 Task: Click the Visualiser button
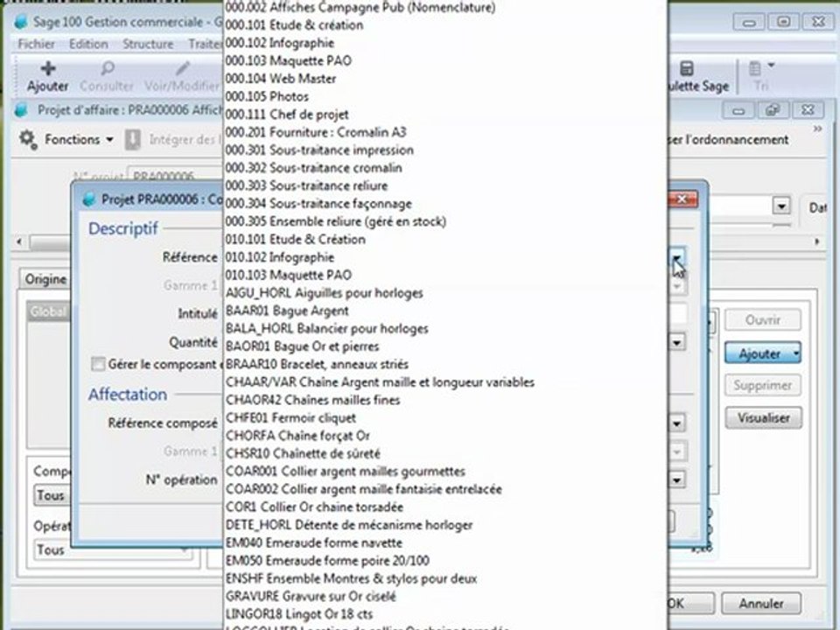pyautogui.click(x=763, y=418)
